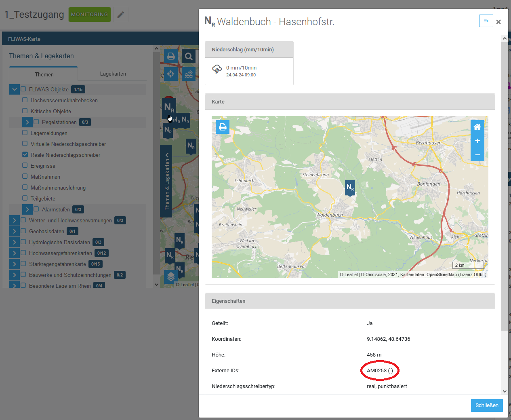Open the layers stack icon on the main map
Screen dimensions: 511x420
click(171, 276)
